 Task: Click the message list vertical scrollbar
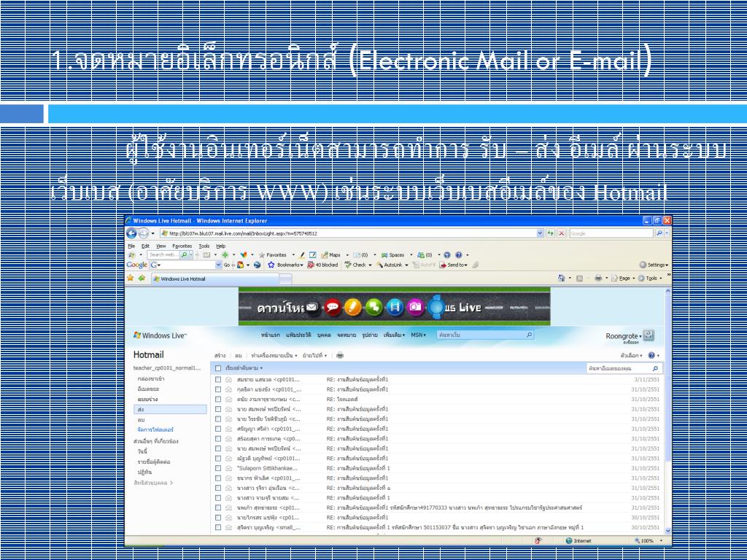(668, 411)
